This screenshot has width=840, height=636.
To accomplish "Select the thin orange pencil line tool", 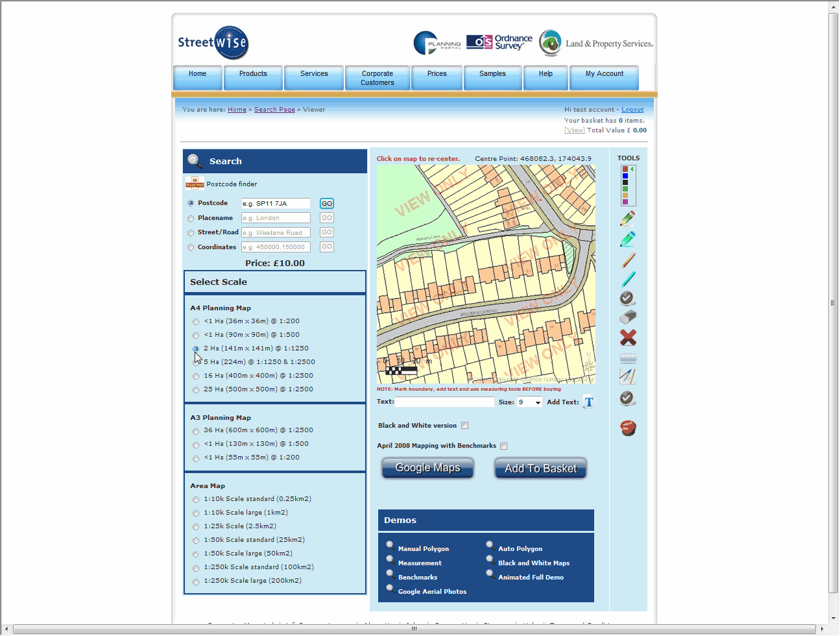I will tap(628, 260).
